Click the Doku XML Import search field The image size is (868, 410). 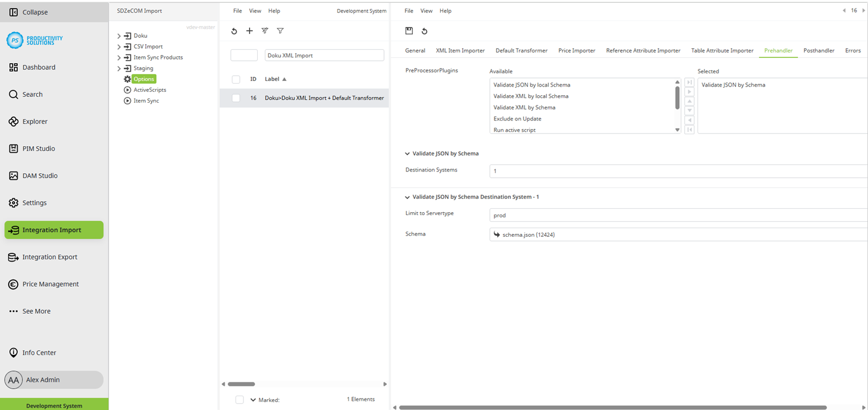pos(324,54)
